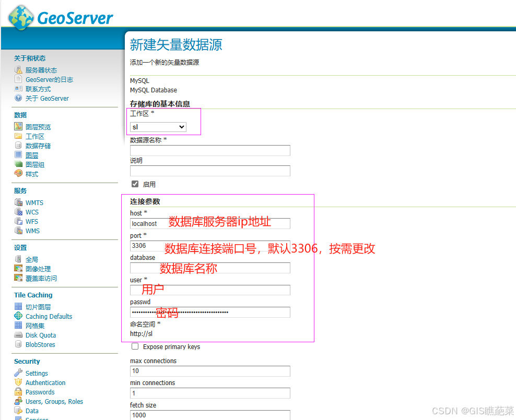Open the 服务器状态 link
Image resolution: width=516 pixels, height=420 pixels.
tap(41, 70)
